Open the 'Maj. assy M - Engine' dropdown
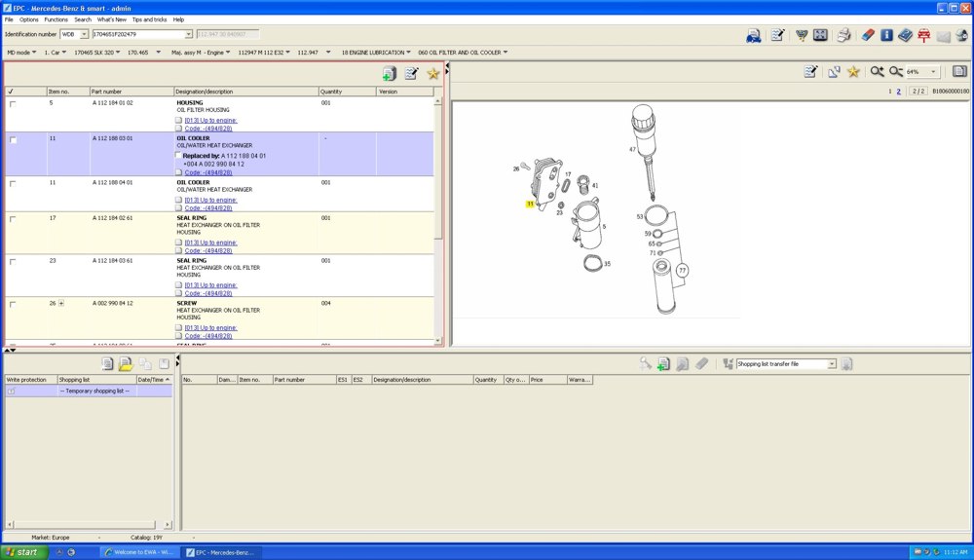This screenshot has width=974, height=560. pos(201,53)
